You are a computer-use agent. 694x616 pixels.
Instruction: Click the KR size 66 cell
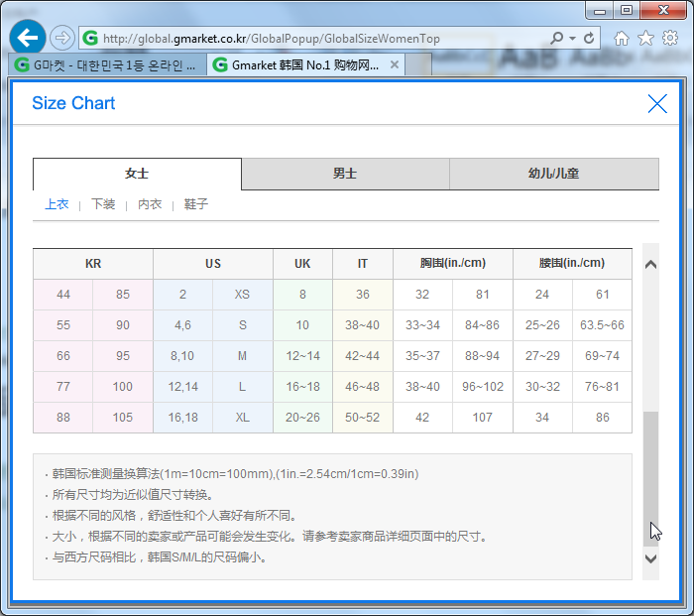coord(63,356)
